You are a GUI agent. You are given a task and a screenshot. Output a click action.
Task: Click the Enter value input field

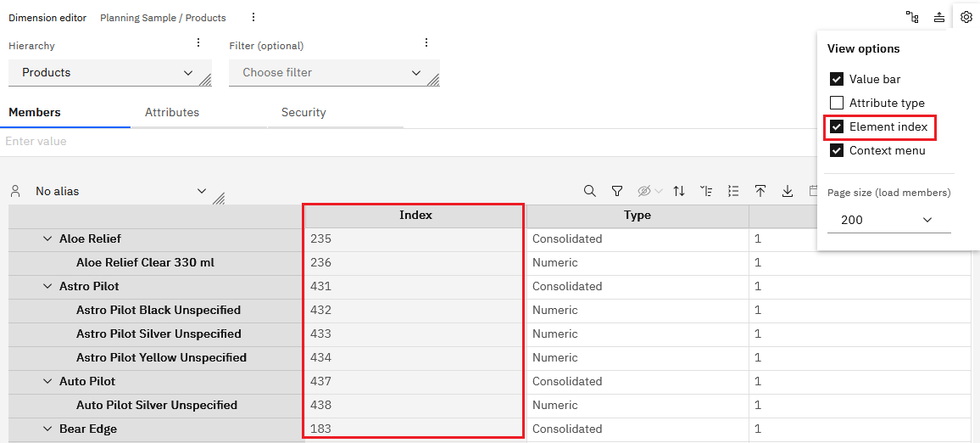click(x=406, y=142)
